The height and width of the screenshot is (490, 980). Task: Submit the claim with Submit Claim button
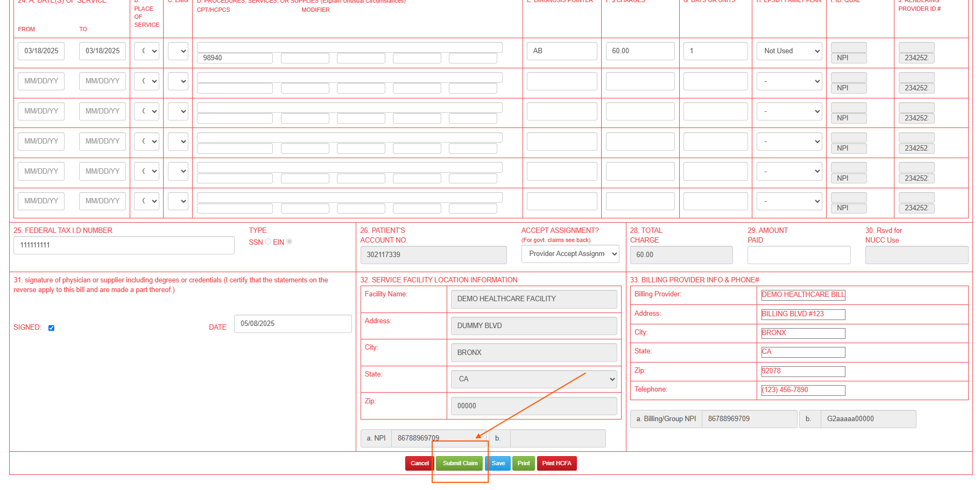460,463
